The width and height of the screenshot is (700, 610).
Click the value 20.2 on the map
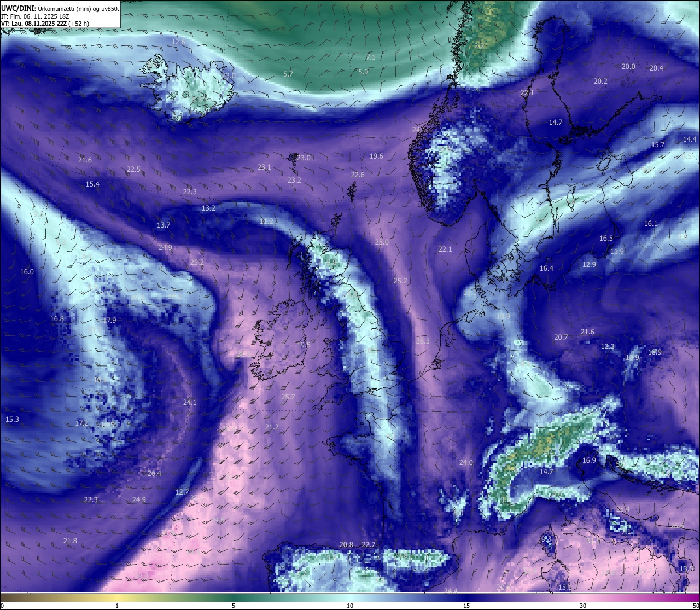[x=600, y=82]
